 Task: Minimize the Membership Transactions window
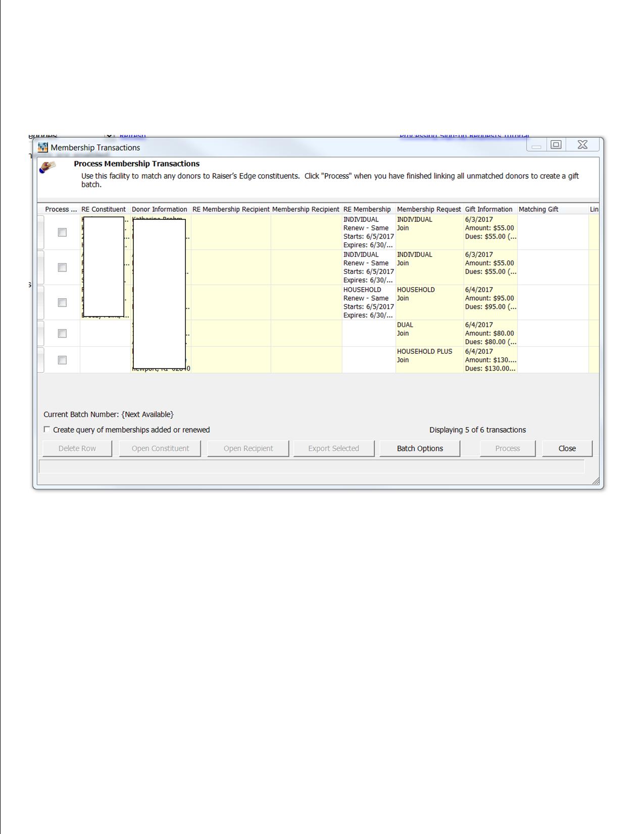[x=536, y=145]
